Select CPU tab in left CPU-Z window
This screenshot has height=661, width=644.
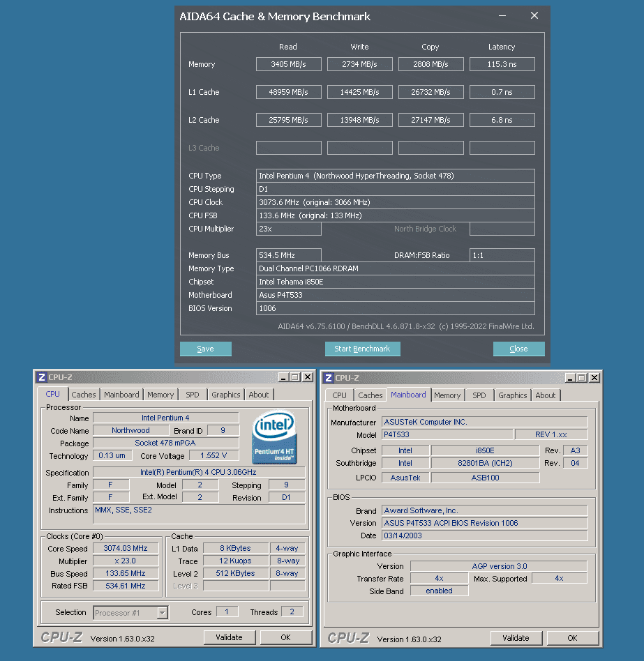[x=53, y=394]
